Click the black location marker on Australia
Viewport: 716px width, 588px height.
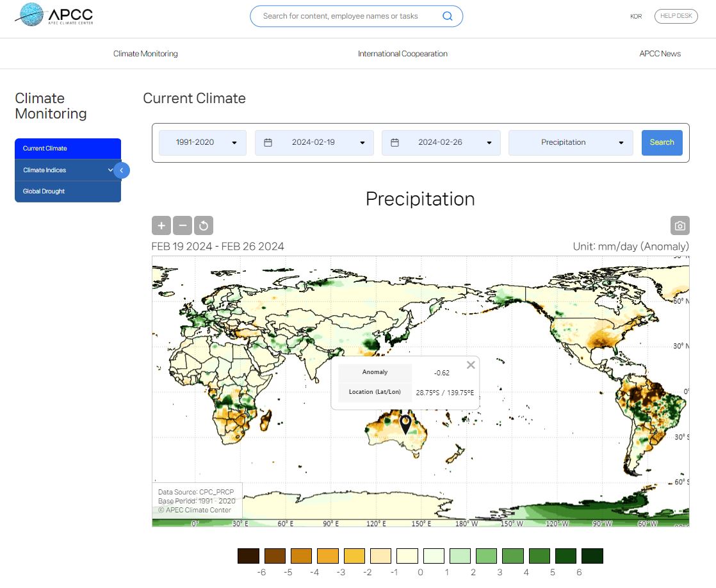pyautogui.click(x=405, y=423)
